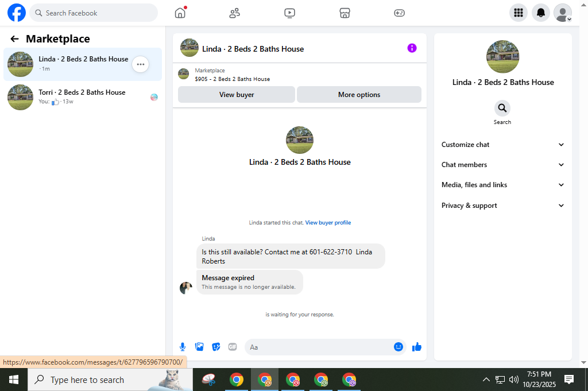The image size is (588, 391).
Task: Open the network tray icon
Action: [x=500, y=380]
